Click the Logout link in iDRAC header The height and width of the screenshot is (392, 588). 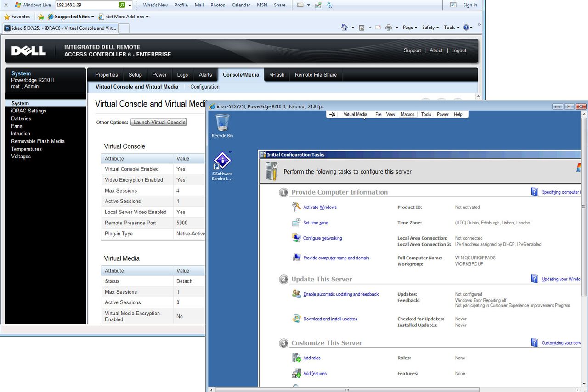(x=458, y=50)
